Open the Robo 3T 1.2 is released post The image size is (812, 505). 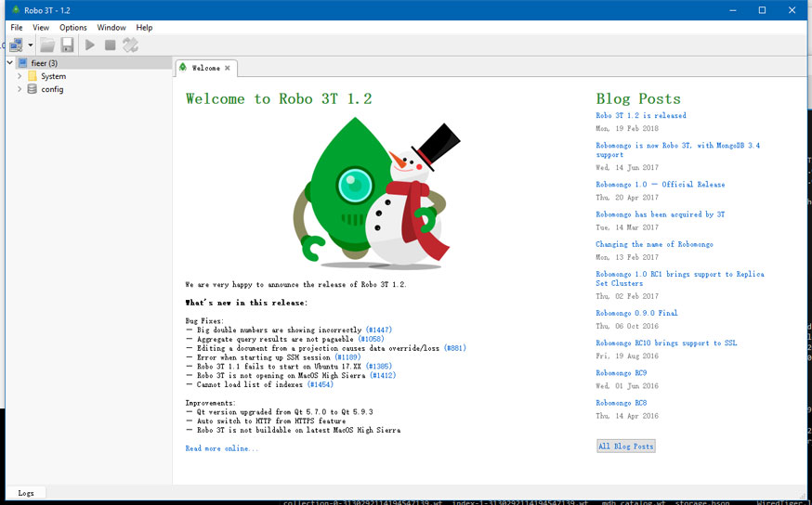pyautogui.click(x=641, y=116)
